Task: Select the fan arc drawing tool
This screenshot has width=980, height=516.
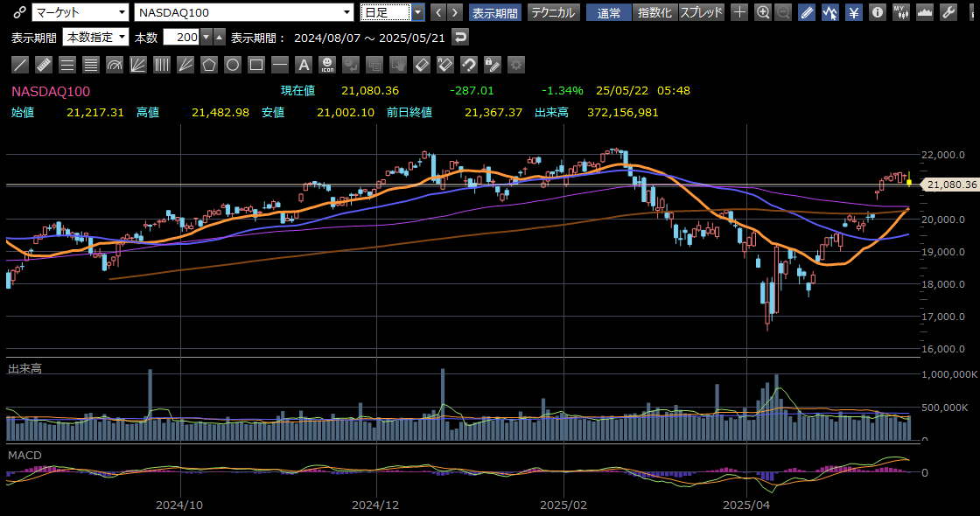Action: pos(115,65)
